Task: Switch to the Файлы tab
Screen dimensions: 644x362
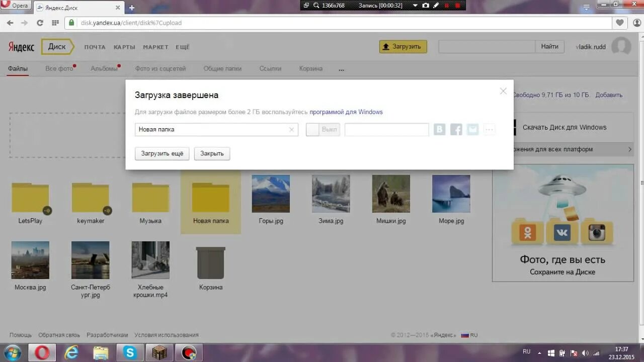Action: [x=18, y=69]
